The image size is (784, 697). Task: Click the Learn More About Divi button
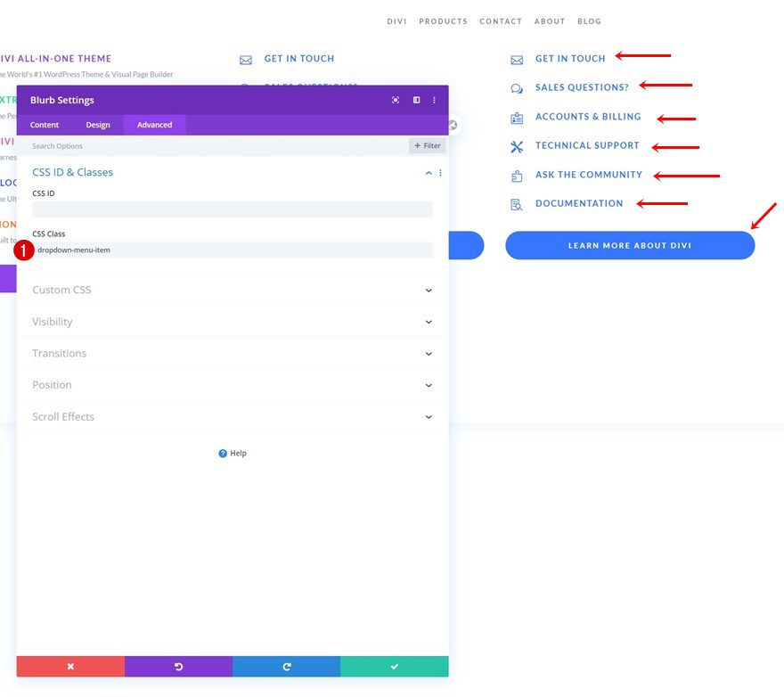tap(630, 245)
